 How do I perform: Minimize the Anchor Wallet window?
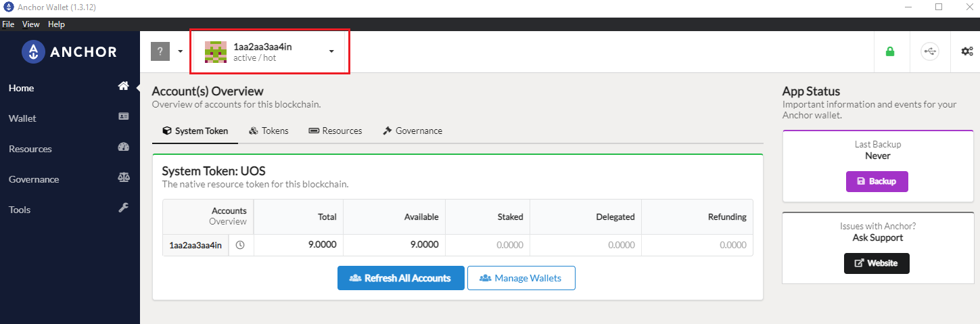pos(908,7)
